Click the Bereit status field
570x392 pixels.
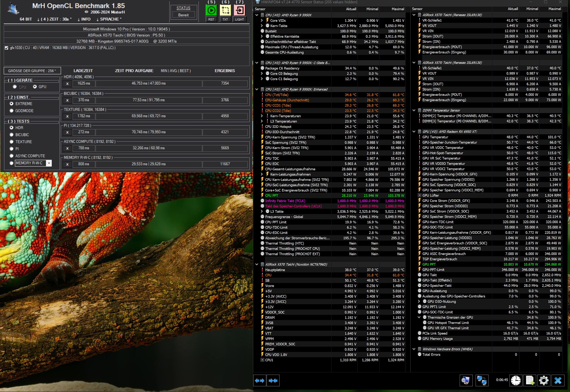(x=183, y=15)
